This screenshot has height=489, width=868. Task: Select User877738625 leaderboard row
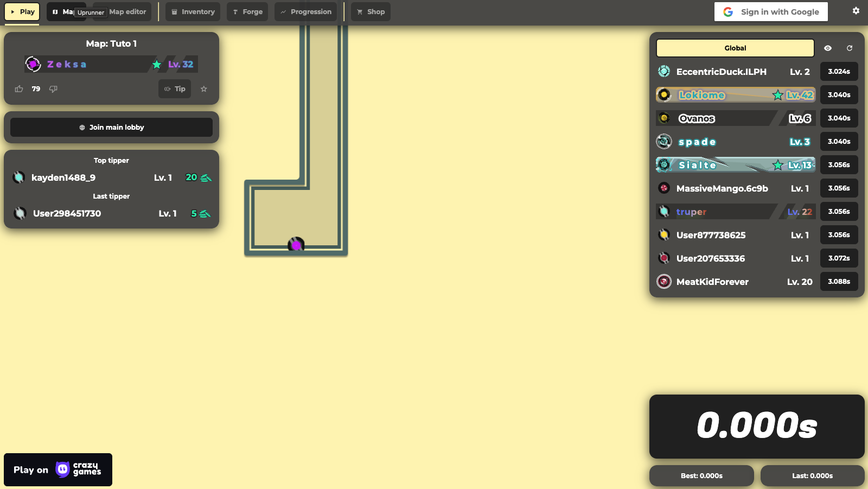(757, 235)
